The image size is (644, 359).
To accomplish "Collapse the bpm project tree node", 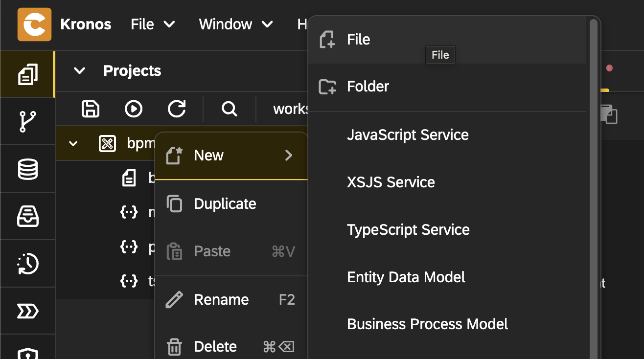I will click(73, 144).
